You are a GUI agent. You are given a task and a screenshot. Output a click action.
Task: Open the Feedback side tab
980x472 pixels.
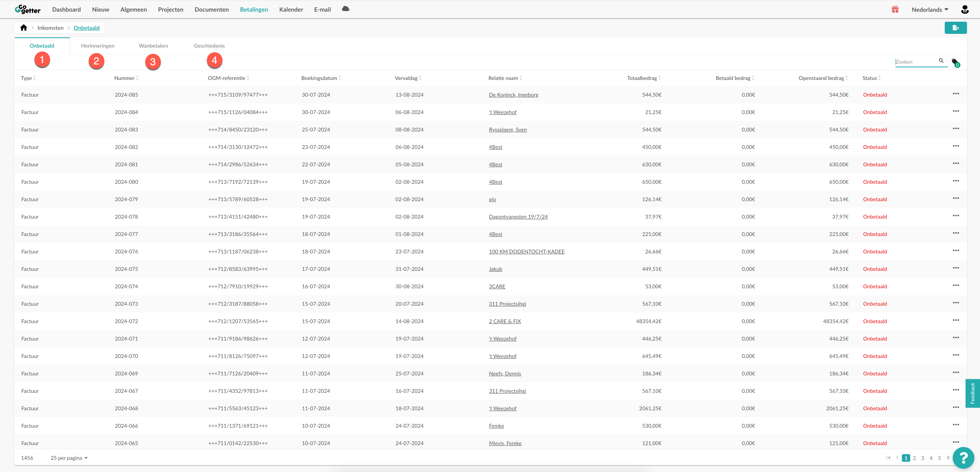pos(972,393)
